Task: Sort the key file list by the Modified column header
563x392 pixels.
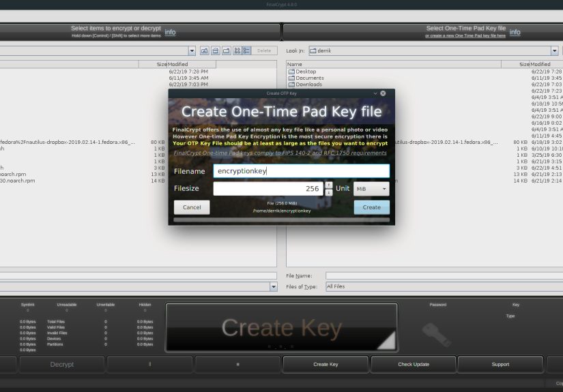Action: (547, 64)
